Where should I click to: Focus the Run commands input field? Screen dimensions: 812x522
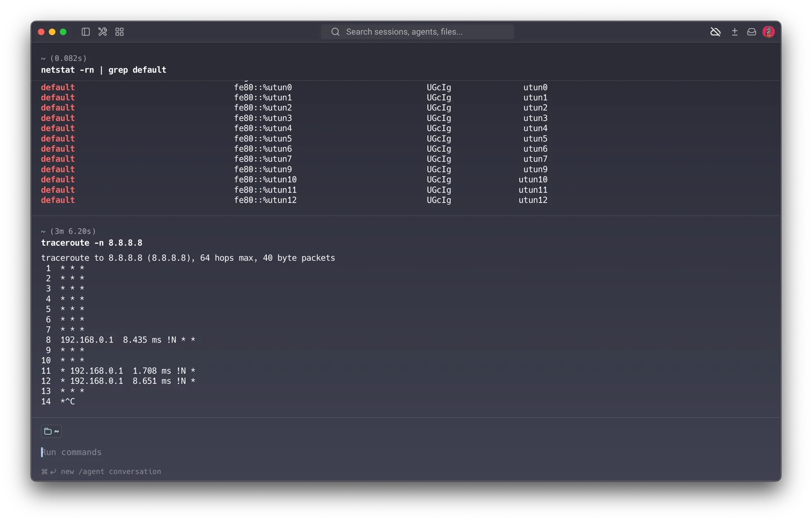click(x=406, y=452)
